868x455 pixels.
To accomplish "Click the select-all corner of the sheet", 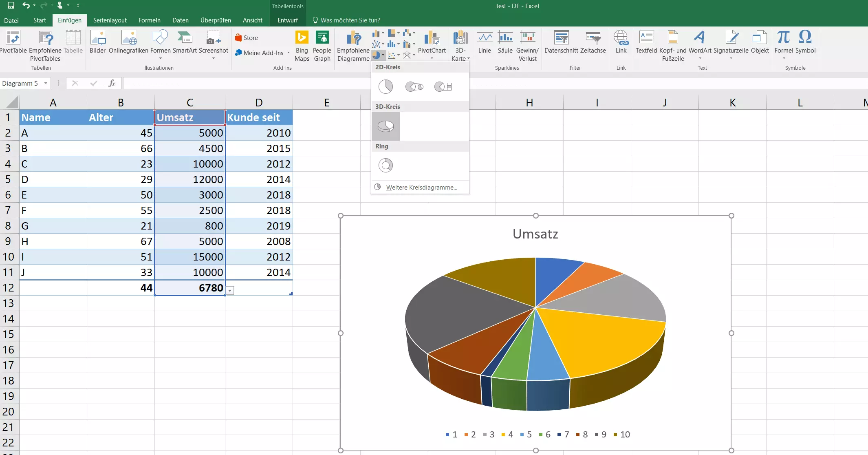I will click(10, 102).
